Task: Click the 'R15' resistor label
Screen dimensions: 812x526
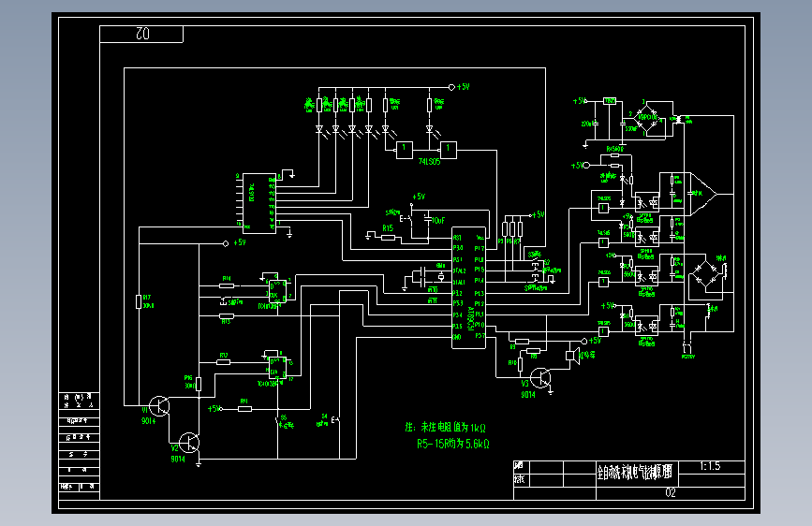Action: coord(388,228)
